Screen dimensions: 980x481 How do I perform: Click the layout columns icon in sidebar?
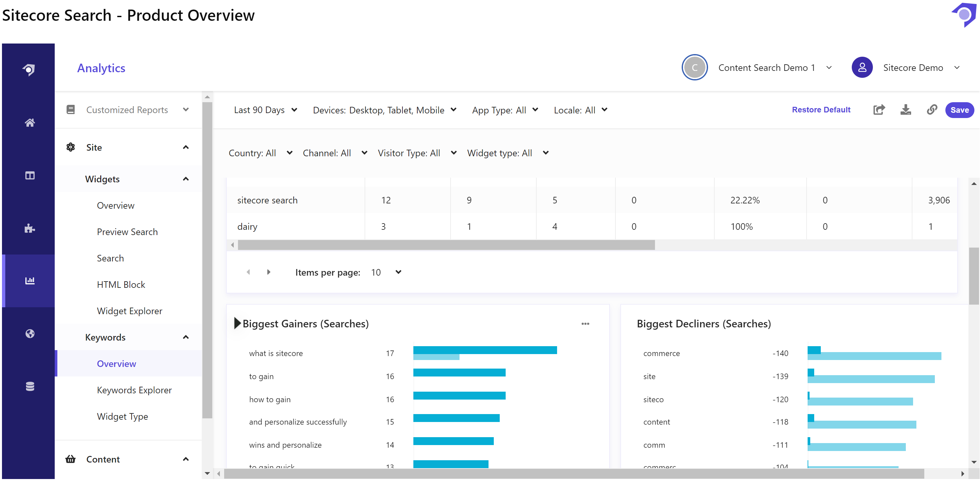[x=30, y=175]
